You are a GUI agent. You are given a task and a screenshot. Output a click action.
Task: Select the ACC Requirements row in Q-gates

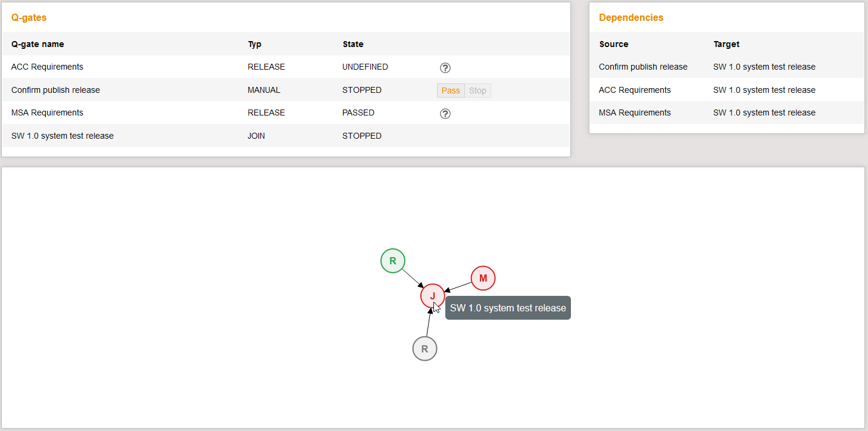tap(47, 67)
